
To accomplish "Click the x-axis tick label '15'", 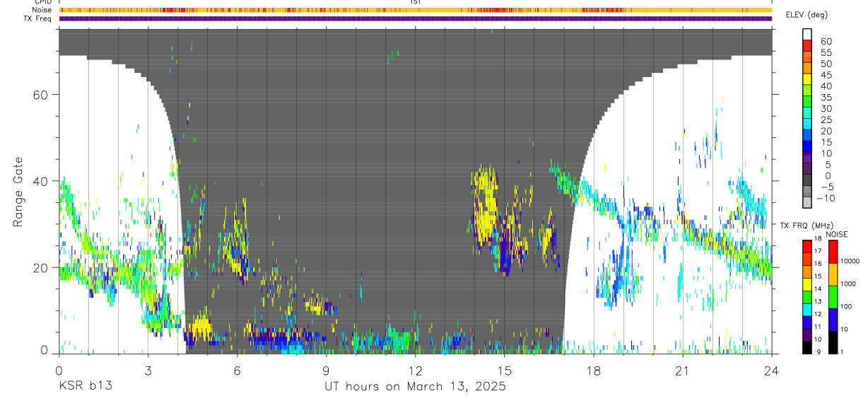I will 505,371.
